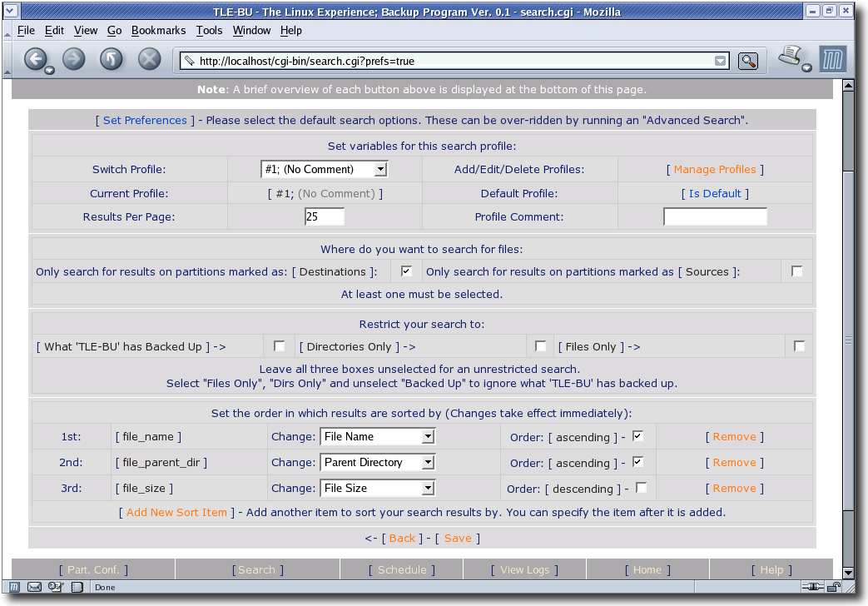Open the View menu

click(x=86, y=31)
